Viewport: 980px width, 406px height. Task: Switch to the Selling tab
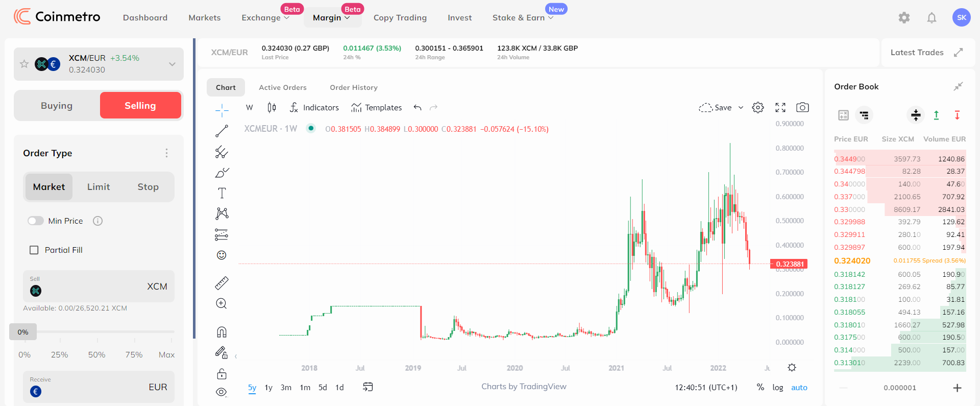(x=140, y=105)
